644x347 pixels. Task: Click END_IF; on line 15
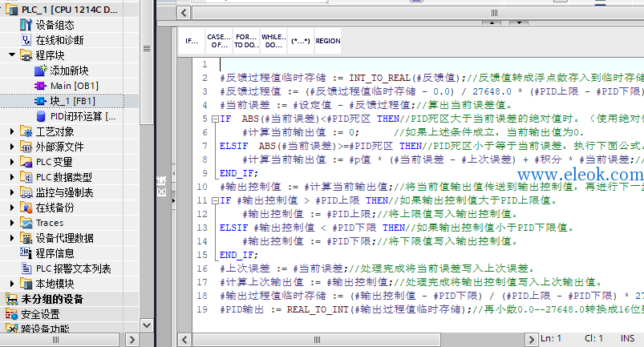pyautogui.click(x=239, y=255)
